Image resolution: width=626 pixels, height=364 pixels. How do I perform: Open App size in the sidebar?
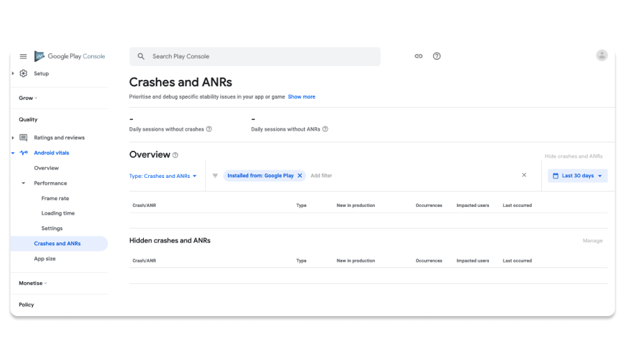[x=45, y=259]
